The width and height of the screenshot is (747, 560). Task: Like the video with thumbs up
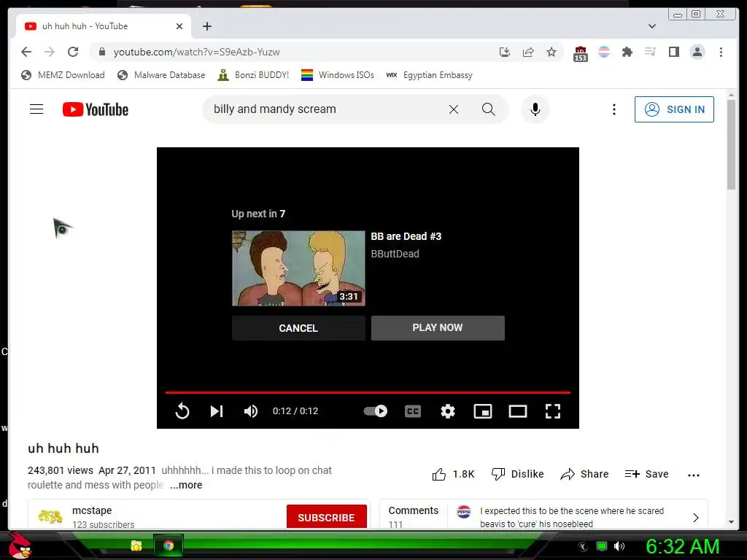(453, 474)
